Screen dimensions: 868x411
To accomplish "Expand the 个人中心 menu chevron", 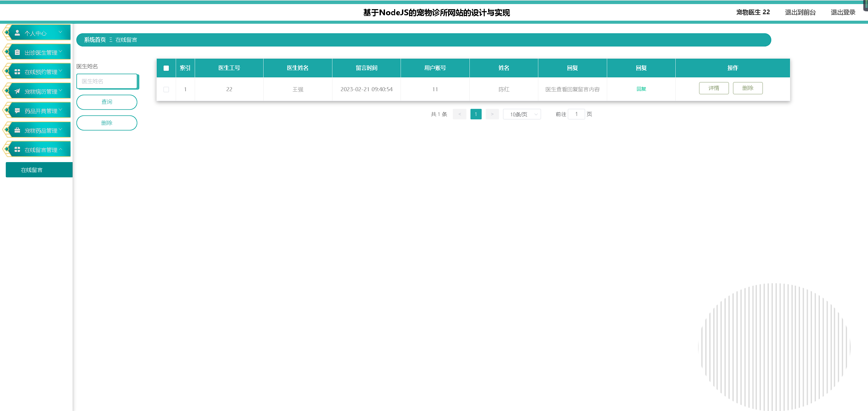I will click(x=60, y=32).
